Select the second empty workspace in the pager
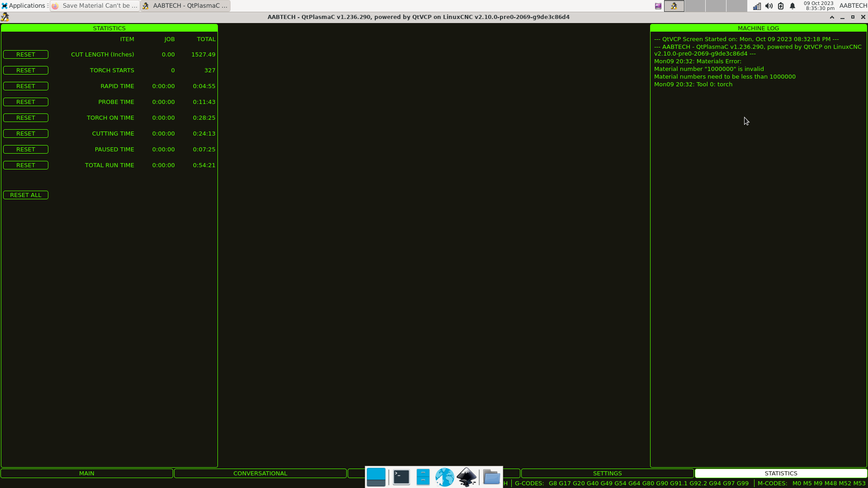 (716, 6)
